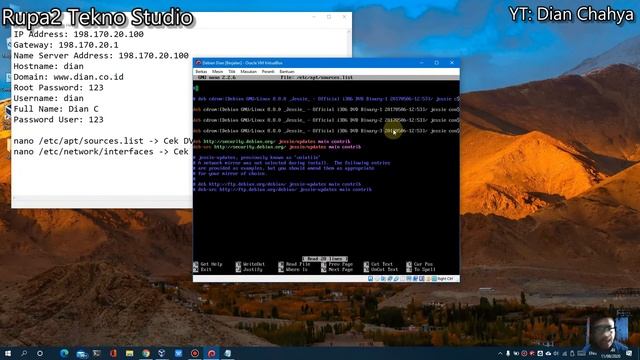Open the Berkas menu in VirtualBox
The image size is (640, 360).
201,71
